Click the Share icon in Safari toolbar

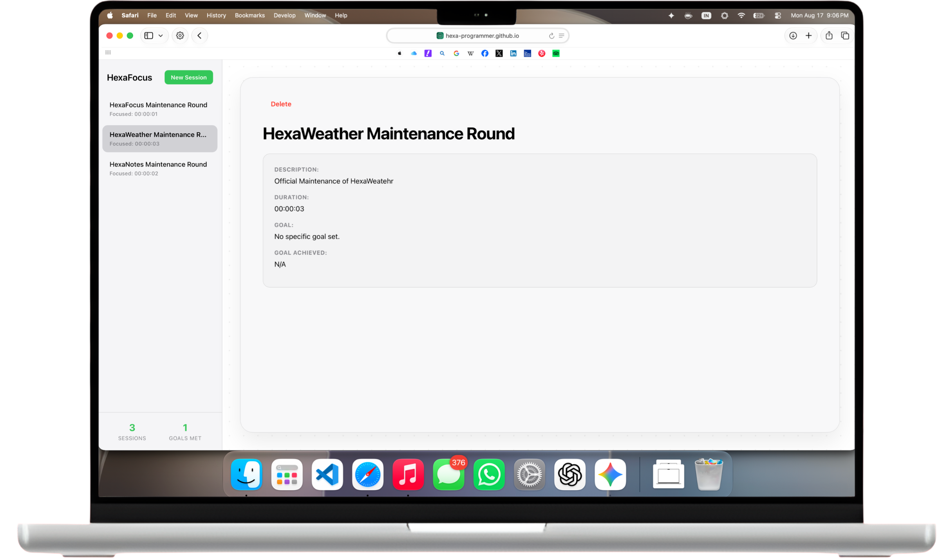(x=829, y=36)
